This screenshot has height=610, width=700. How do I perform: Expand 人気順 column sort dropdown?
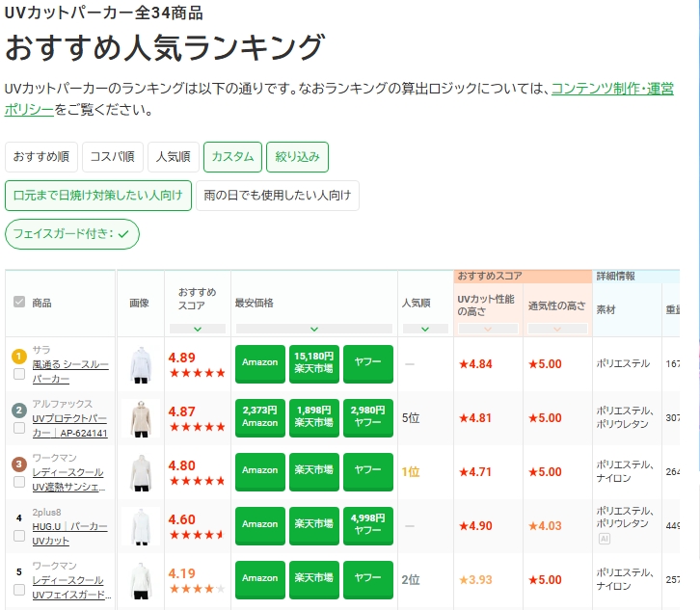[425, 329]
